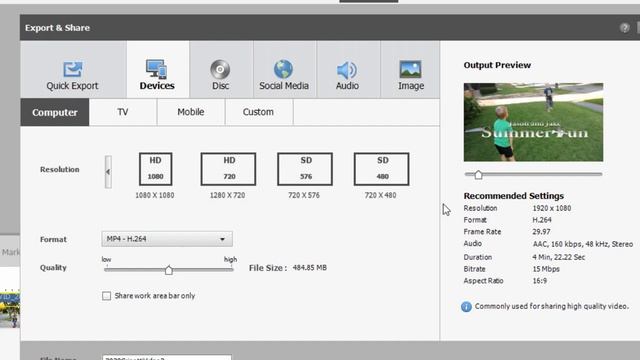
Task: Open the Mobile sub-tab
Action: tap(191, 112)
